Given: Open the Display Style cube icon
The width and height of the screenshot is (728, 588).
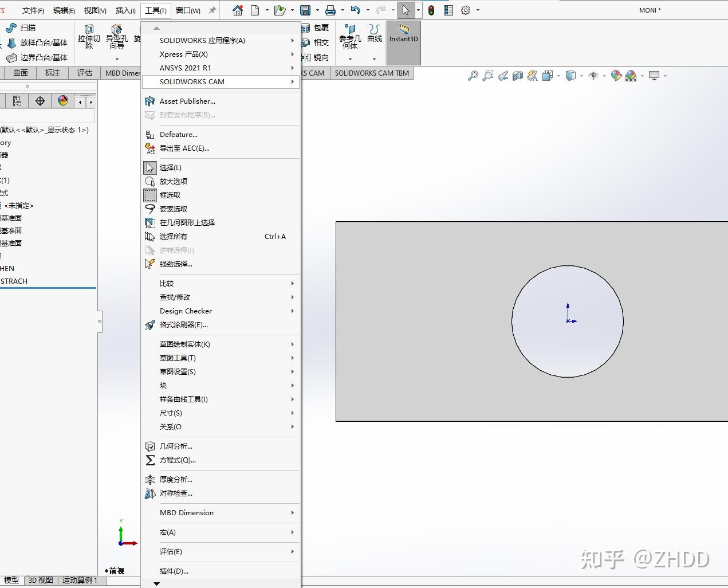Looking at the screenshot, I should click(570, 76).
